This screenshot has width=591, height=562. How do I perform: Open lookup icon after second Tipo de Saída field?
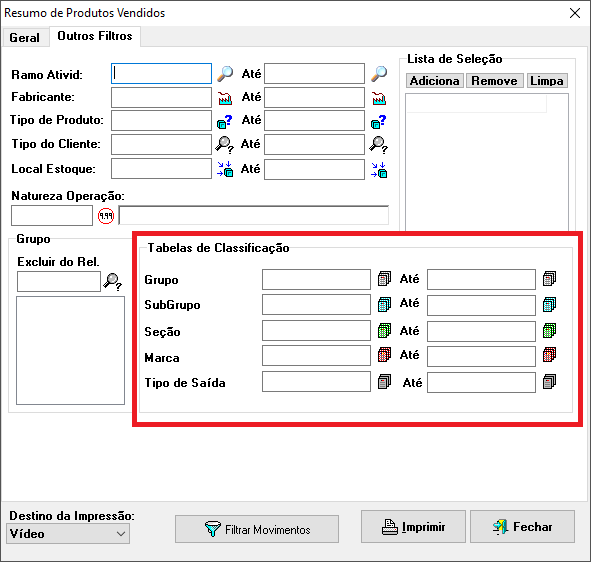coord(549,382)
